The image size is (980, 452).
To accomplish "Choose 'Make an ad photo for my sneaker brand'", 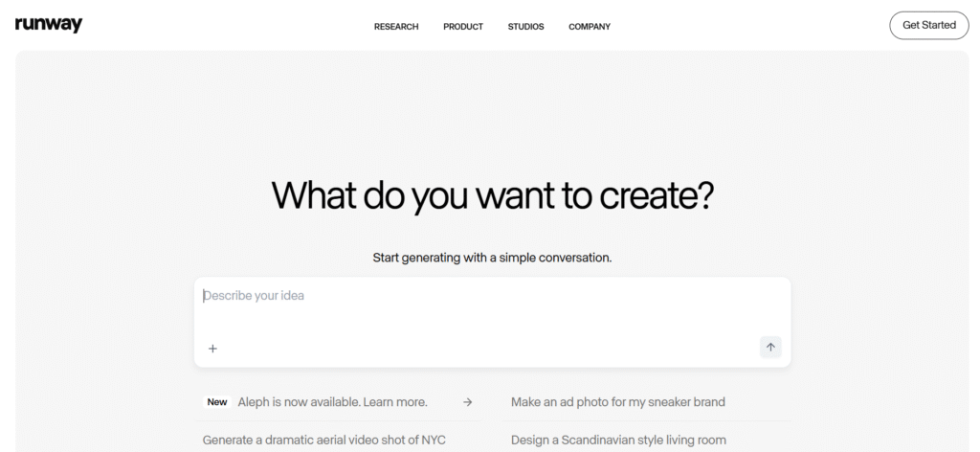I will 617,402.
